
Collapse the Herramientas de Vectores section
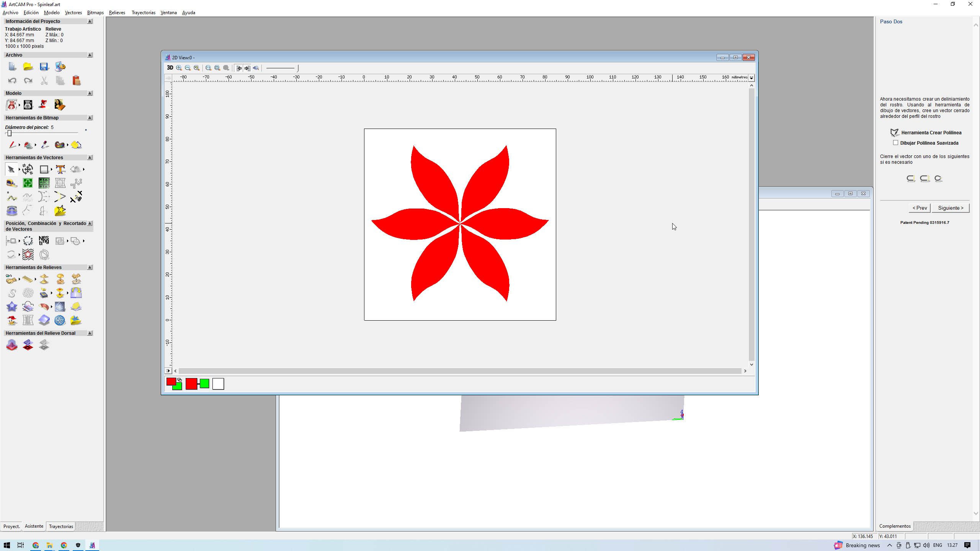(x=90, y=157)
